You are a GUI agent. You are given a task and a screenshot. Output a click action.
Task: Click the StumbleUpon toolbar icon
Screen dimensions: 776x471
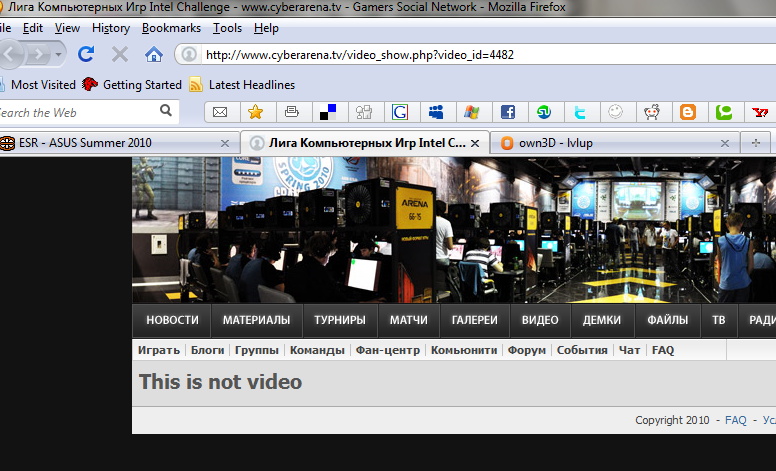coord(544,112)
